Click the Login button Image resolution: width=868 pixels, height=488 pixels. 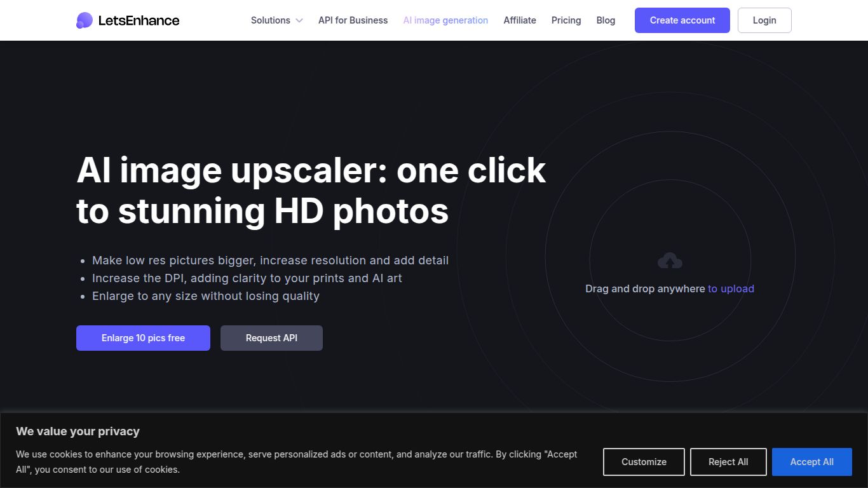point(764,20)
